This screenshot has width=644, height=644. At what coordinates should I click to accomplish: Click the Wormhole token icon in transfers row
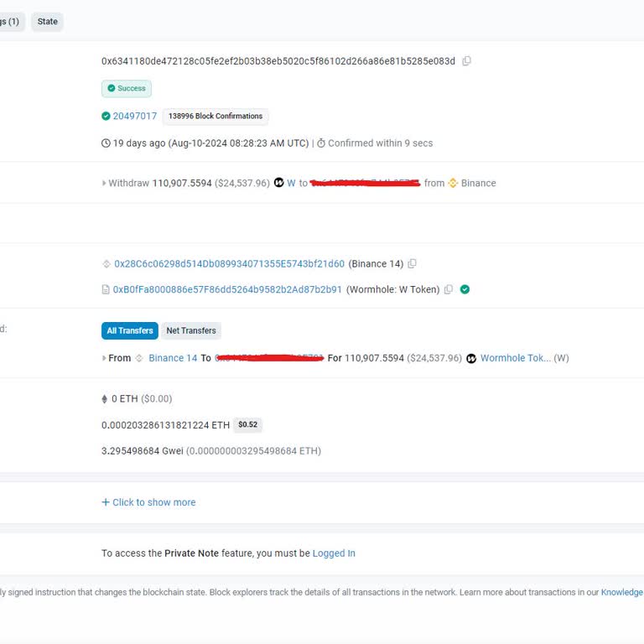pos(471,359)
